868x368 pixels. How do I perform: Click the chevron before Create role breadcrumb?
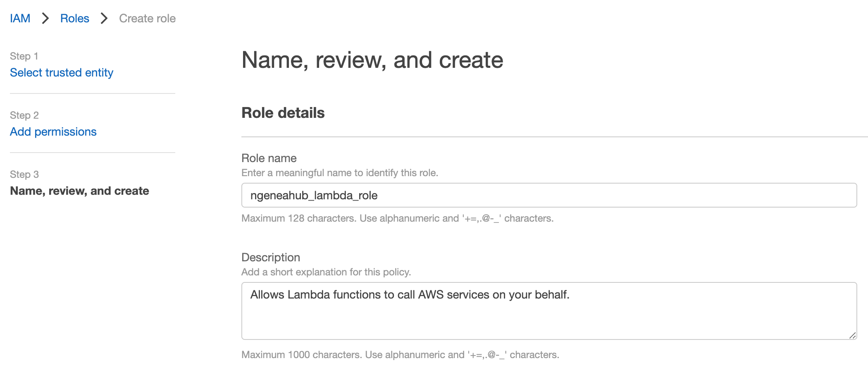104,18
